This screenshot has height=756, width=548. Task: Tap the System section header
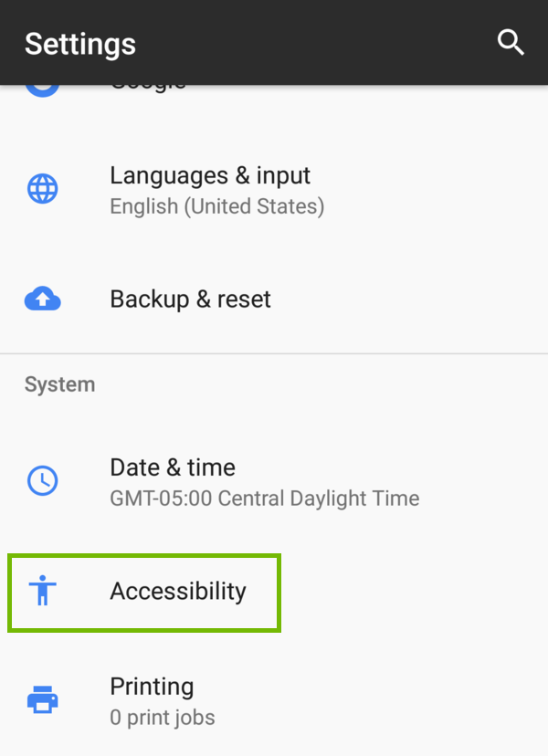tap(59, 384)
